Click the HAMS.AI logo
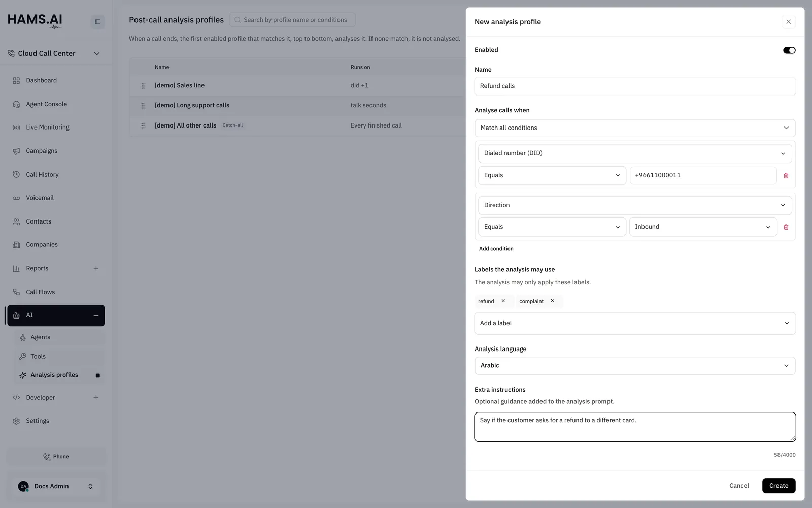This screenshot has width=812, height=508. click(35, 21)
